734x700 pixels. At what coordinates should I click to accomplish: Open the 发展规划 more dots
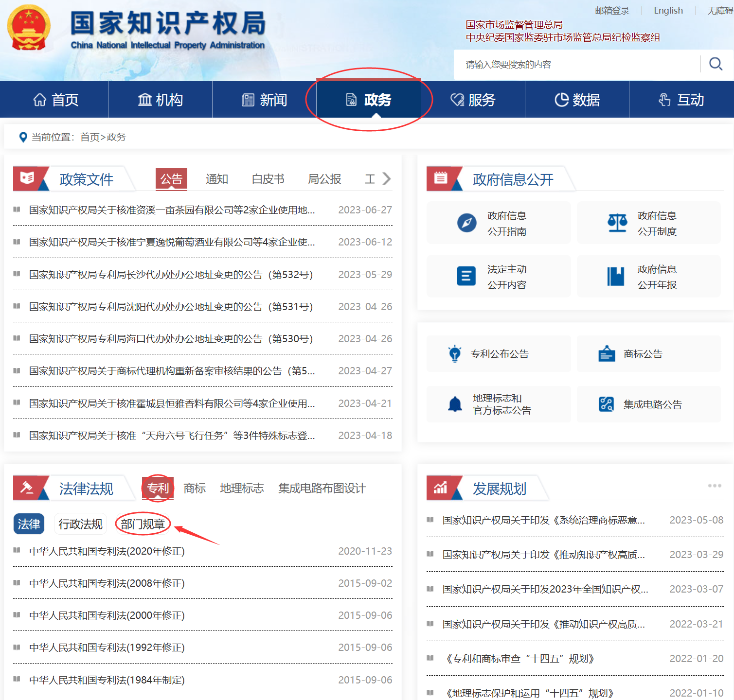coord(715,486)
